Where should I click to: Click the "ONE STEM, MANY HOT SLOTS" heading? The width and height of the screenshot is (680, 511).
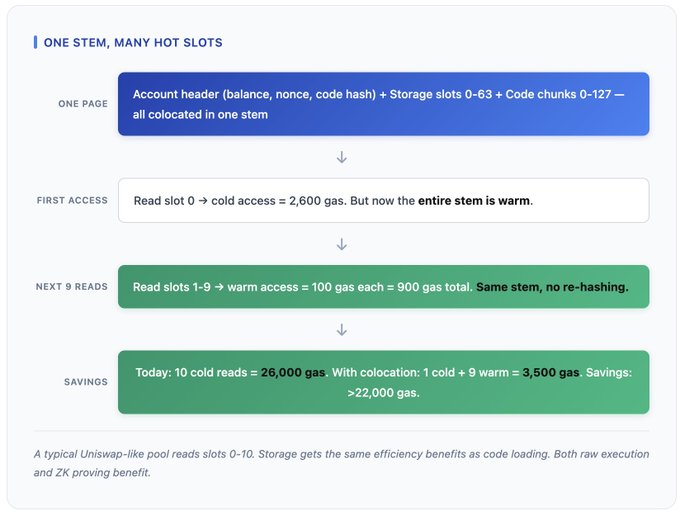133,43
